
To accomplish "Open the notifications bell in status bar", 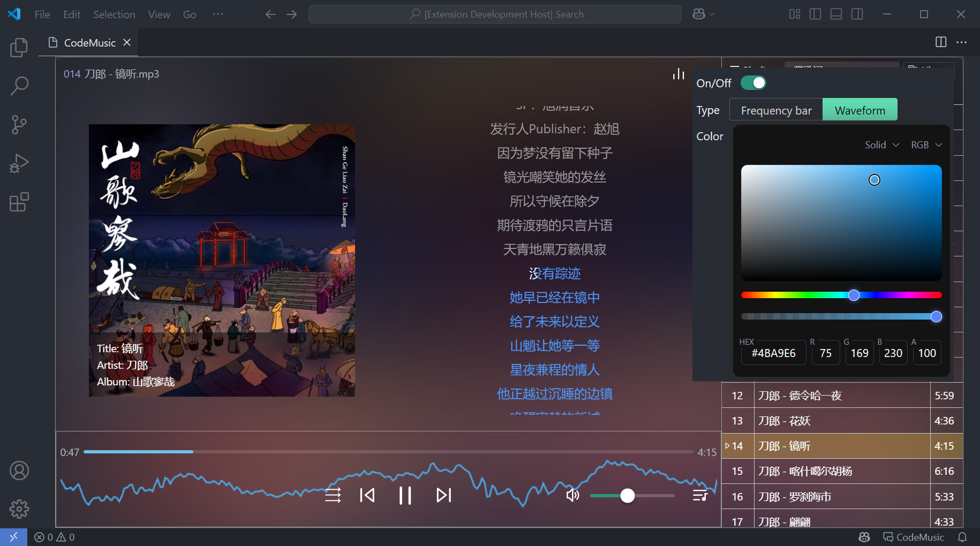I will click(x=962, y=537).
